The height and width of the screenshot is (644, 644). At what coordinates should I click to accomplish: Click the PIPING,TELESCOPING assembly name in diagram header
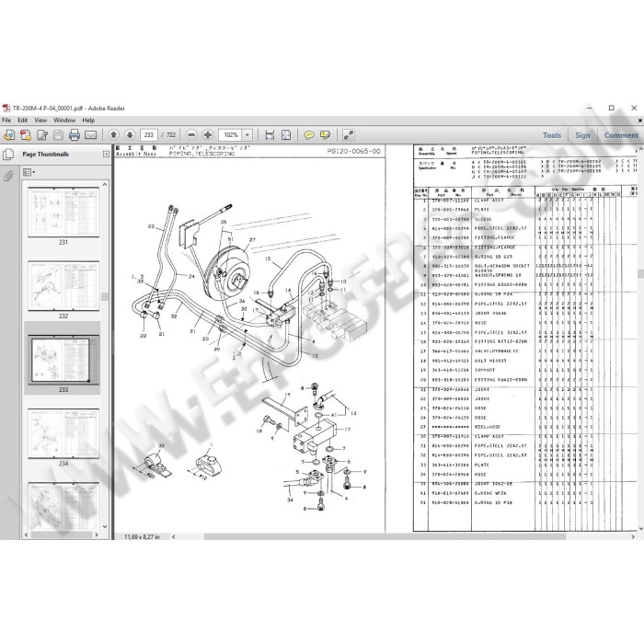[x=201, y=154]
